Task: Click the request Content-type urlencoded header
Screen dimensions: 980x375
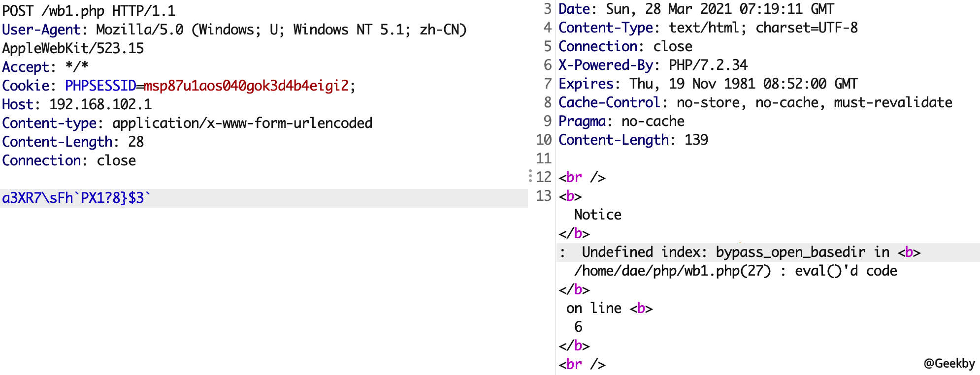Action: click(x=187, y=123)
